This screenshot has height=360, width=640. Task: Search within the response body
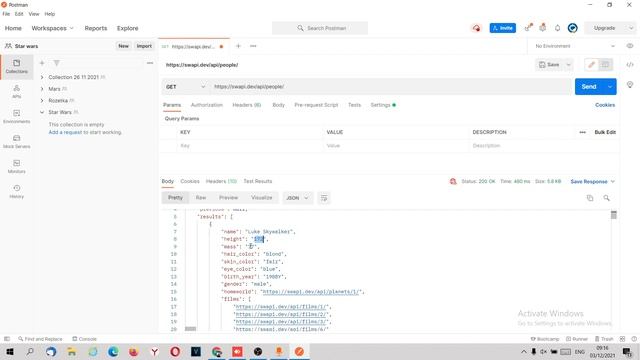(x=607, y=198)
